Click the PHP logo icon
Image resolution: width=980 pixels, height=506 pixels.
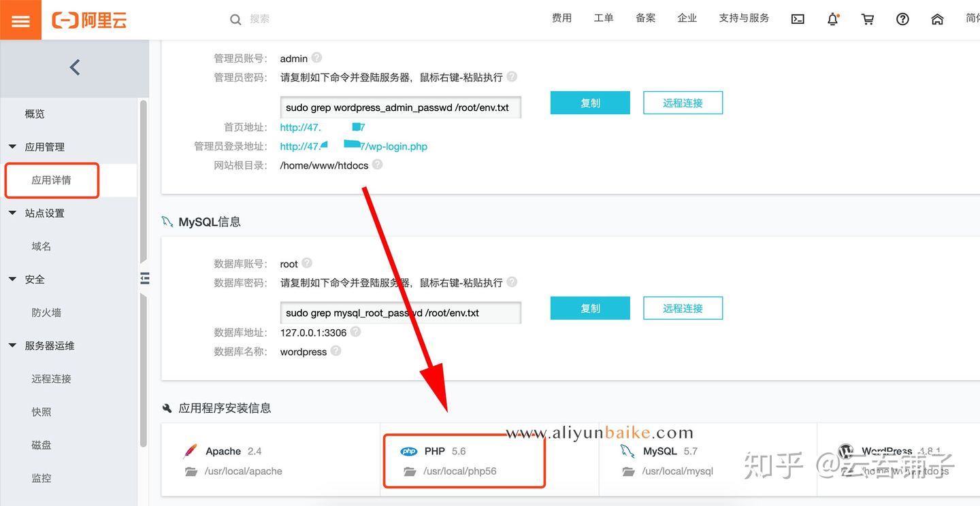pos(409,451)
